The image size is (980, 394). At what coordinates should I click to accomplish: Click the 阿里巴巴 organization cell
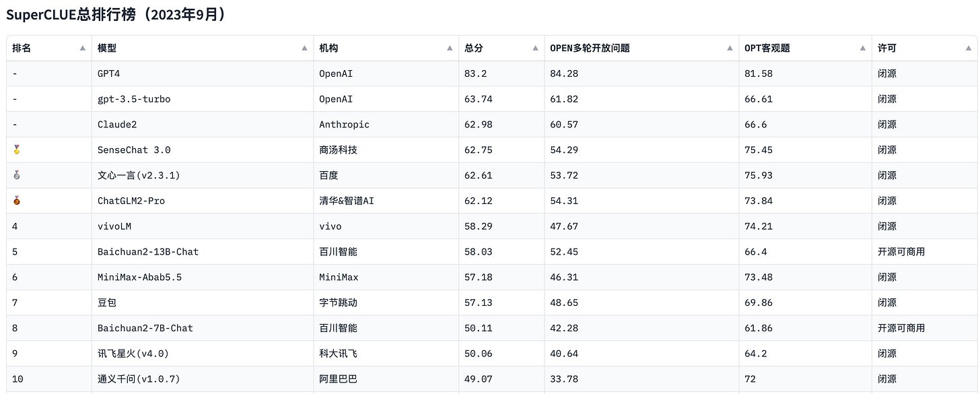point(386,379)
